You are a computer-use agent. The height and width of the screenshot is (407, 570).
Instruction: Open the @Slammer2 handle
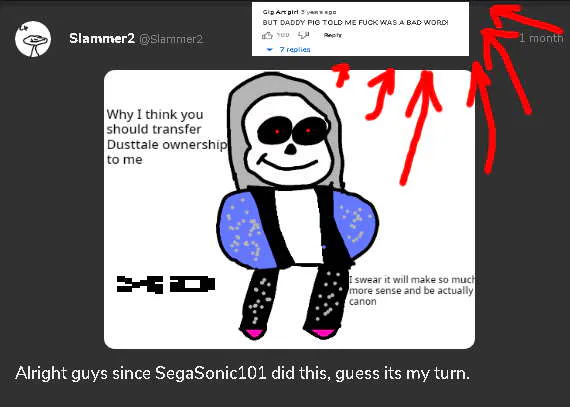click(x=171, y=39)
